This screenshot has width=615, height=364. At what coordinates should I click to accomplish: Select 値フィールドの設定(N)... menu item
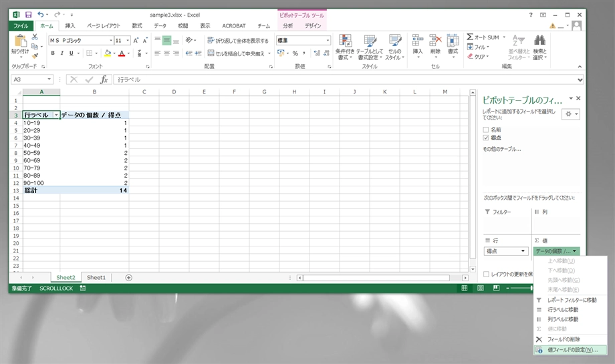(571, 350)
